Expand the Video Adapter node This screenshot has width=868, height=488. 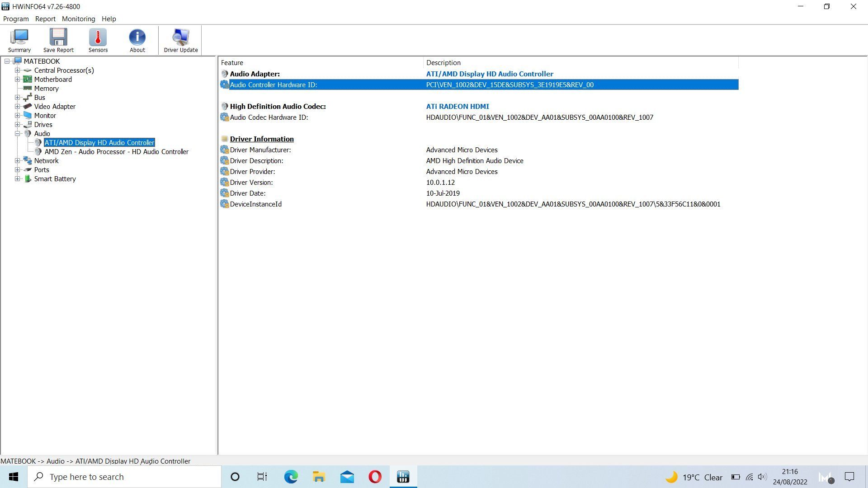pos(17,106)
